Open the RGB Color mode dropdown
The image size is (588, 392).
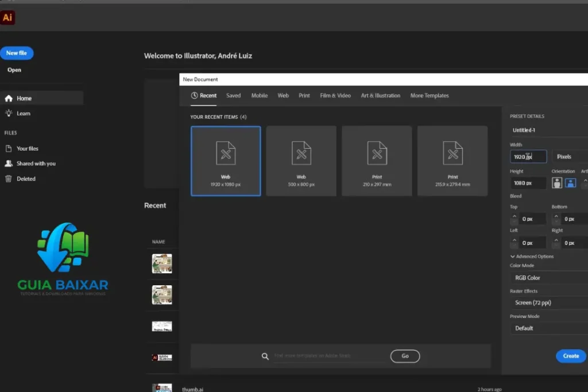coord(549,278)
